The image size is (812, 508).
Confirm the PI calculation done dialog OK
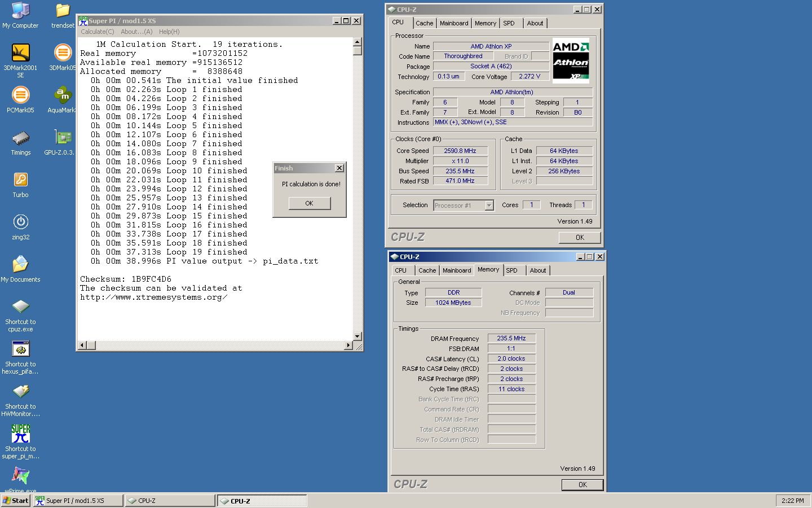pyautogui.click(x=310, y=203)
